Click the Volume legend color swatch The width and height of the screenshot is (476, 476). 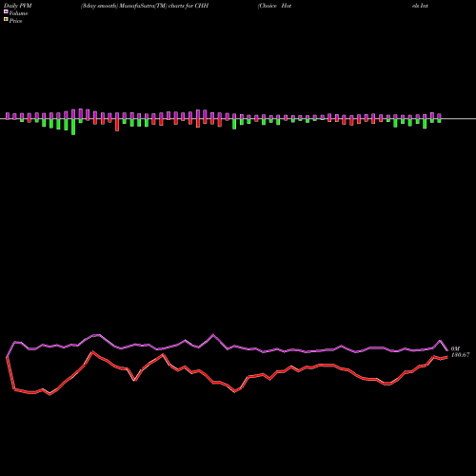click(6, 11)
